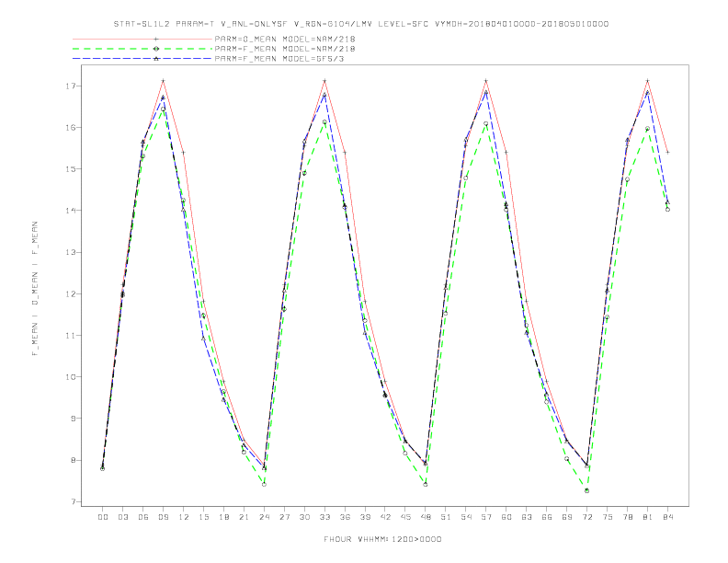This screenshot has height=563, width=728.
Task: Click x-axis tick label 03
Action: (x=123, y=517)
